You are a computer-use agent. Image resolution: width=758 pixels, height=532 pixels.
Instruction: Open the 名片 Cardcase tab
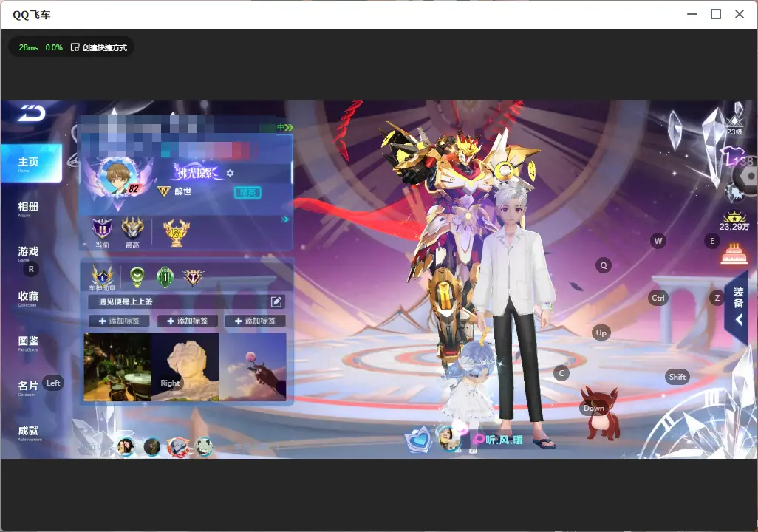[28, 387]
